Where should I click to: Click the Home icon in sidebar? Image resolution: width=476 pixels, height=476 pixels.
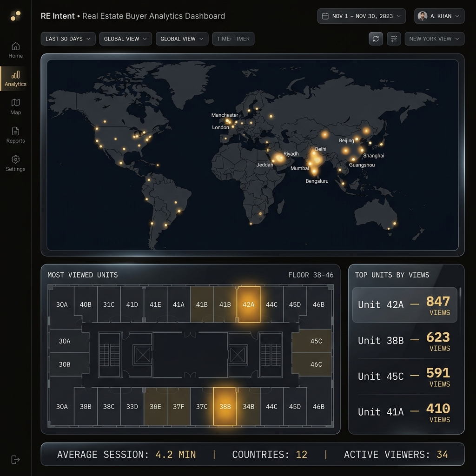pyautogui.click(x=15, y=46)
